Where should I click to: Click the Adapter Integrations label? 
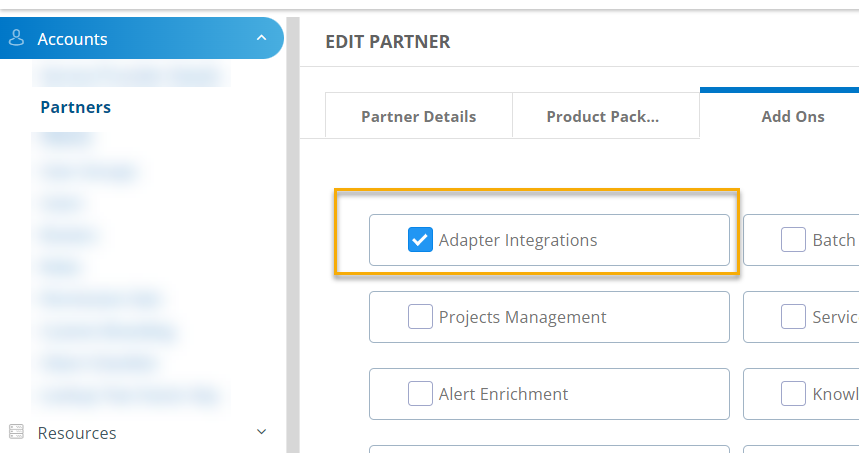518,240
